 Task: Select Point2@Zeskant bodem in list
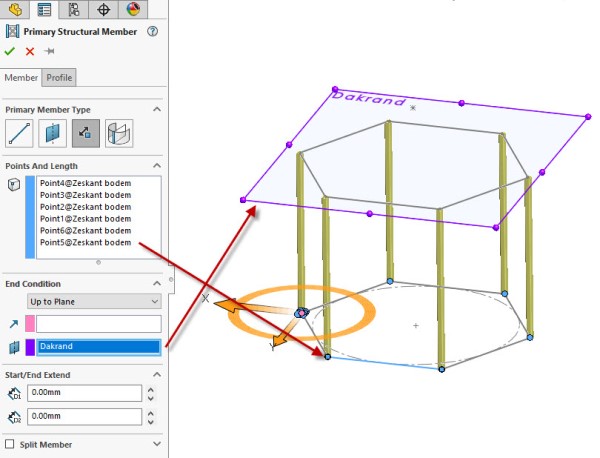pos(85,207)
